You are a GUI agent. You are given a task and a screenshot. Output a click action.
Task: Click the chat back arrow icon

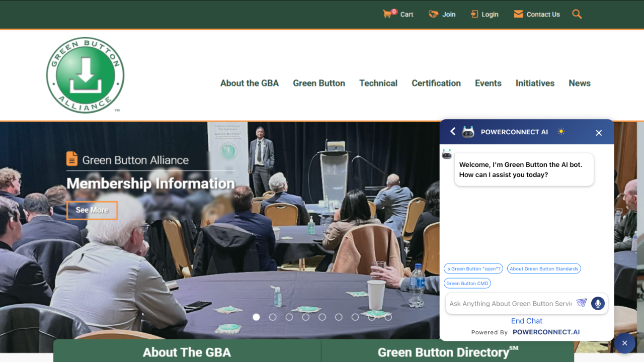[453, 132]
